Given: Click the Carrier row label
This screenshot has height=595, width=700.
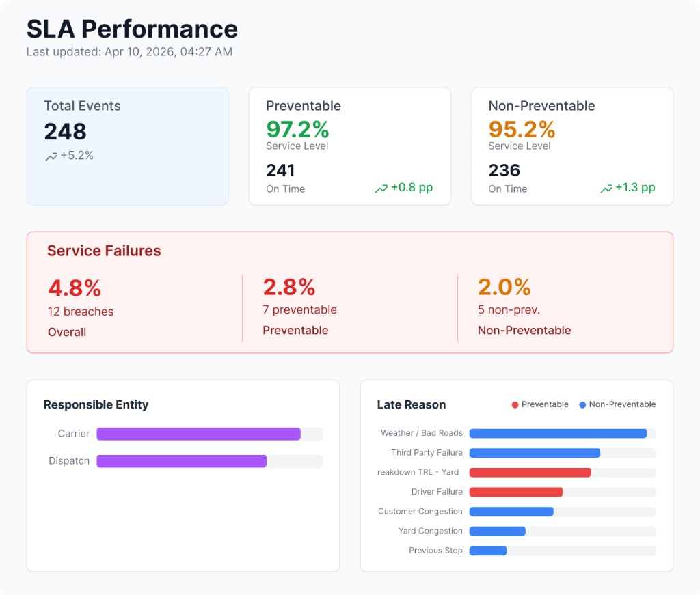Looking at the screenshot, I should click(74, 434).
